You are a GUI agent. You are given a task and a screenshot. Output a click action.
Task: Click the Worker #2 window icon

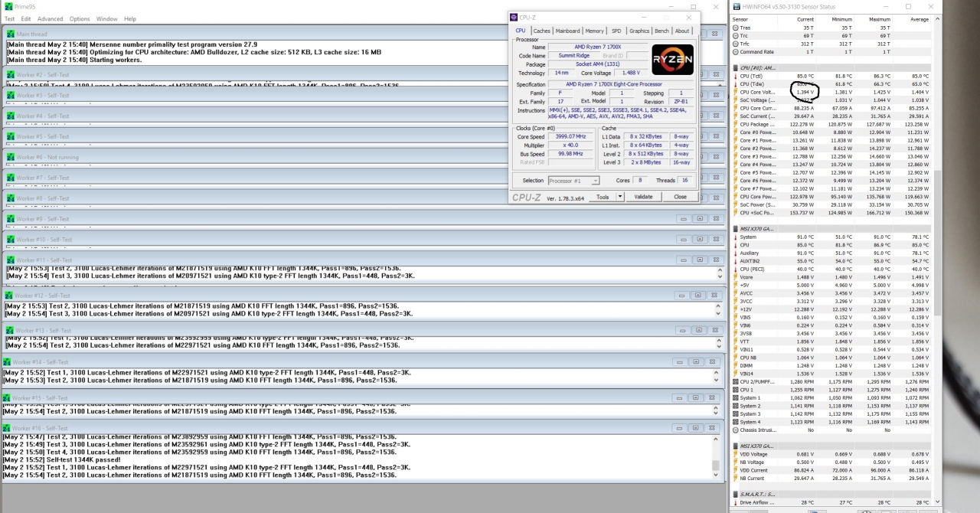pos(10,75)
